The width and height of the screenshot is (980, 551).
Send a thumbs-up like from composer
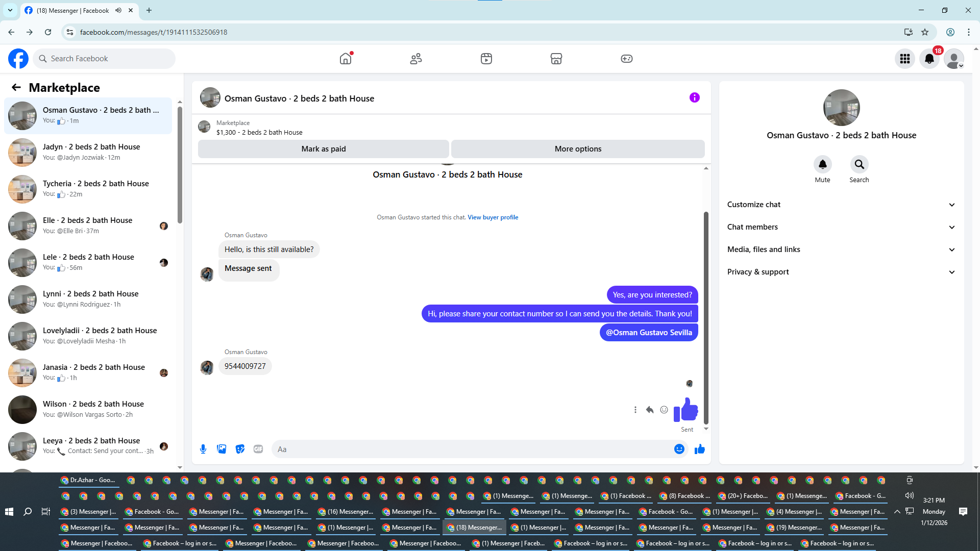[x=699, y=449]
